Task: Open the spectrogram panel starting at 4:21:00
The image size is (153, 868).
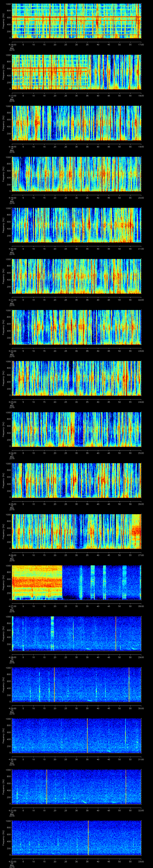Action: point(76,277)
